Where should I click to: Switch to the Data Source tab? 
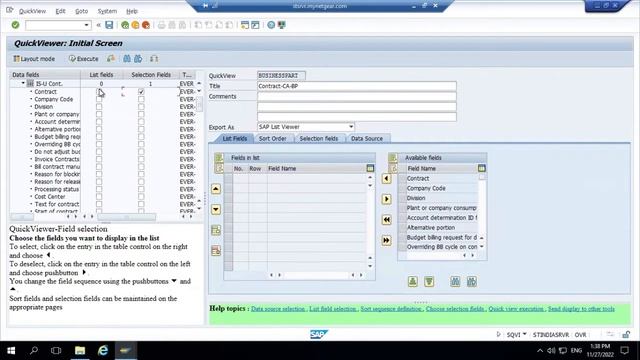[x=367, y=139]
